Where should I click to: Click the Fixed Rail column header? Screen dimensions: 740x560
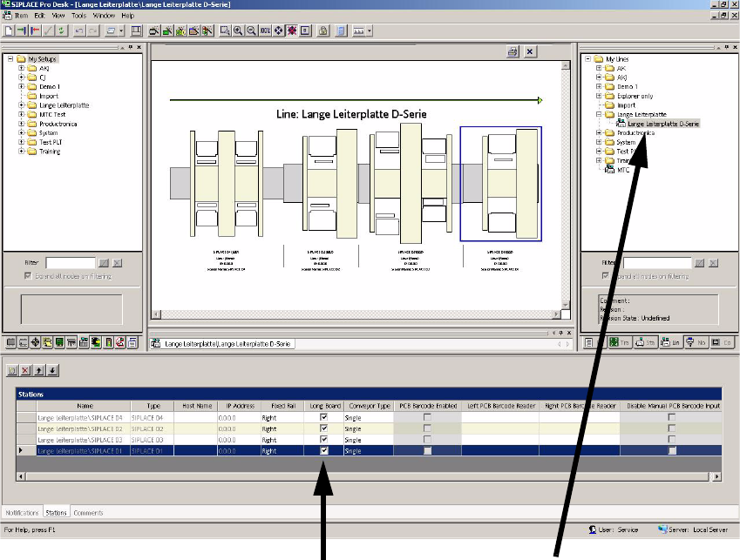tap(282, 406)
